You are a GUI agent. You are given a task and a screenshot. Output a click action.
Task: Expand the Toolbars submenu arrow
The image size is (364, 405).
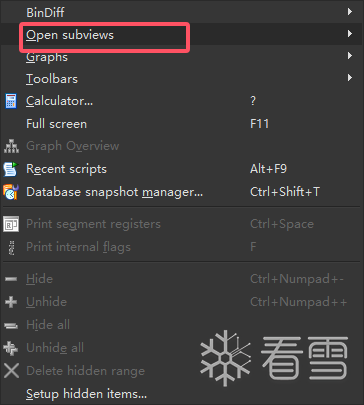(349, 78)
